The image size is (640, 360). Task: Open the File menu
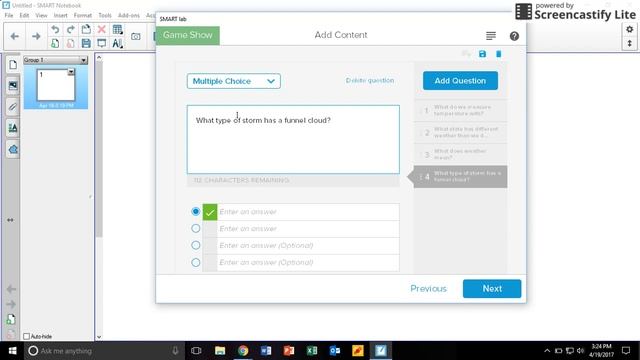[9, 15]
